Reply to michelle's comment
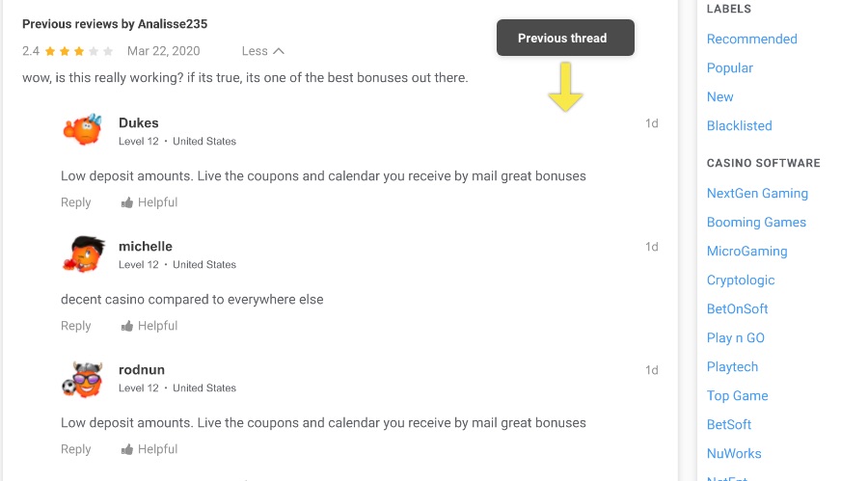The width and height of the screenshot is (868, 481). click(x=76, y=326)
